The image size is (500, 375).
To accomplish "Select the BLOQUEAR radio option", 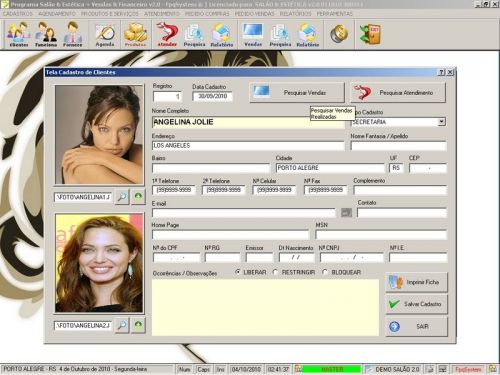I will click(325, 272).
